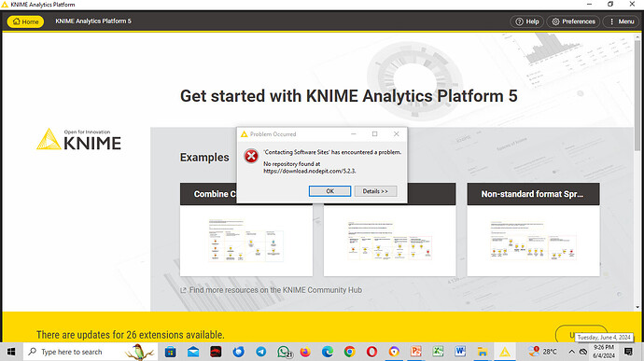The width and height of the screenshot is (644, 361).
Task: Click OK in Problem Occurred dialog
Action: (329, 191)
